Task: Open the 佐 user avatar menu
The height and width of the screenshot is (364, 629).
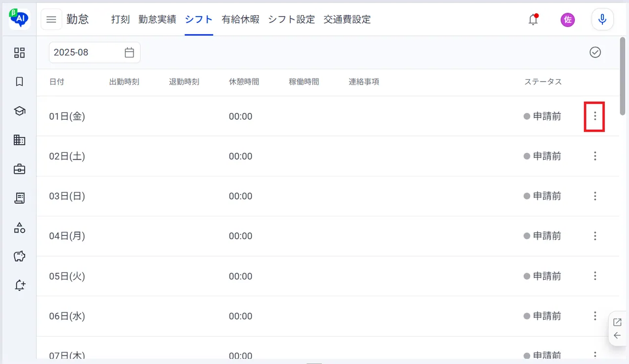Action: pos(568,20)
